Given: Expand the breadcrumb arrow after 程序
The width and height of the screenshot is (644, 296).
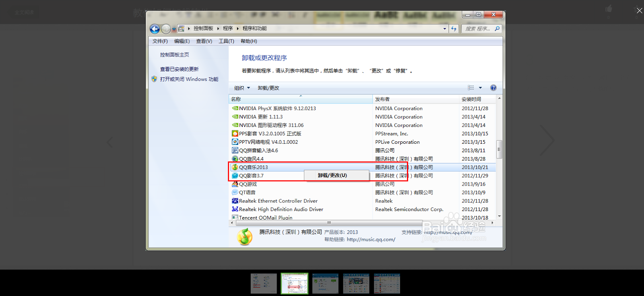Looking at the screenshot, I should point(237,29).
